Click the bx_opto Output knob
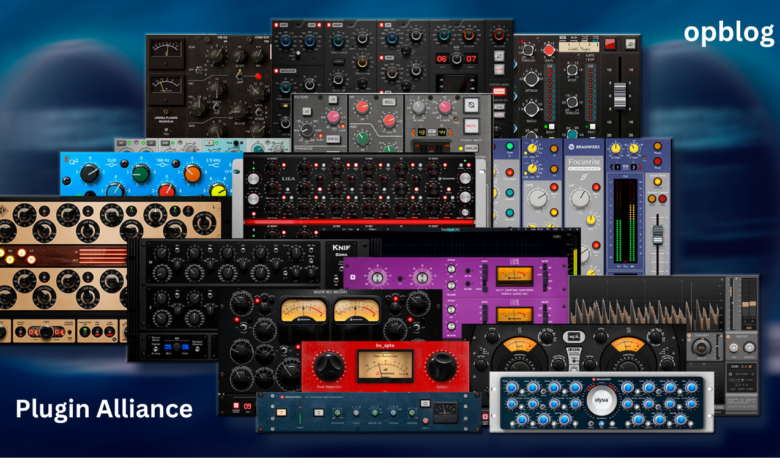The height and width of the screenshot is (470, 780). pyautogui.click(x=441, y=367)
